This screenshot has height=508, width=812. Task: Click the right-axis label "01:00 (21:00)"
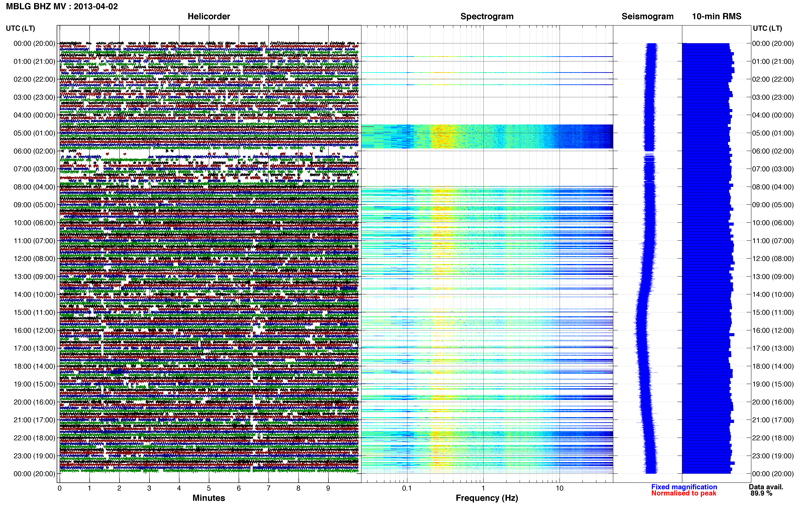pyautogui.click(x=773, y=62)
